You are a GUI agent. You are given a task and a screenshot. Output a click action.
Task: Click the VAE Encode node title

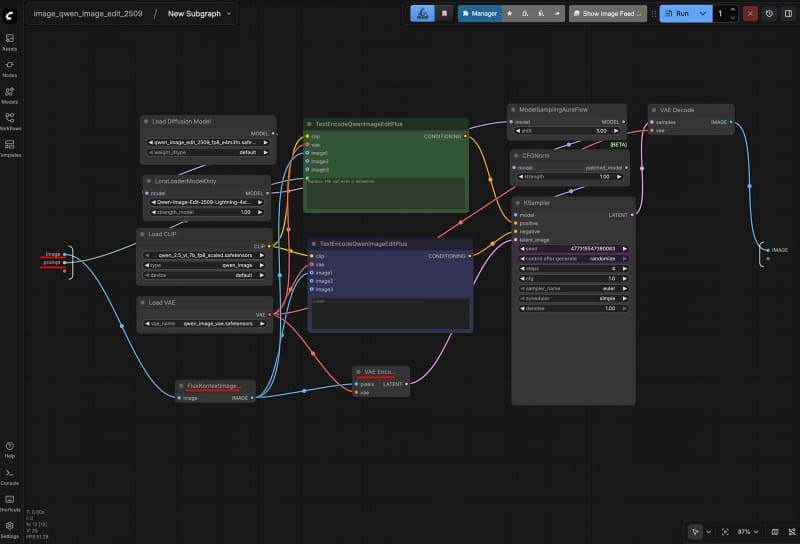click(x=379, y=372)
